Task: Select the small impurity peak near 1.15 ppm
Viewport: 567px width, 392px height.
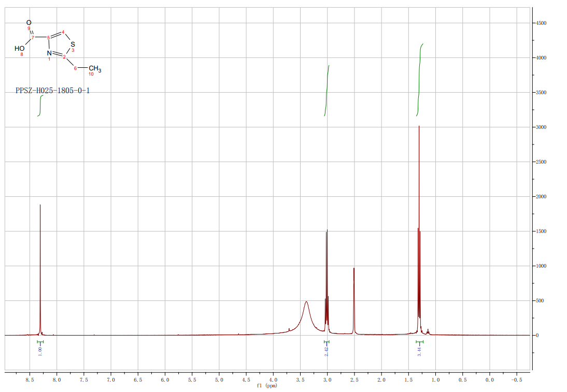Action: point(428,331)
